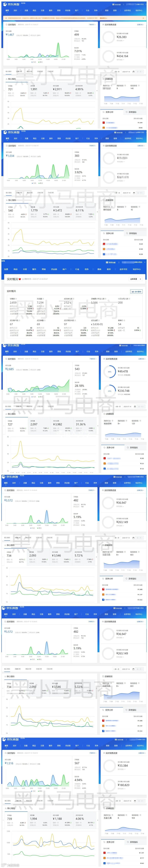This screenshot has width=148, height=868.
Task: Open 业务专区 menu on the 实时概况 page
Action: point(123,269)
